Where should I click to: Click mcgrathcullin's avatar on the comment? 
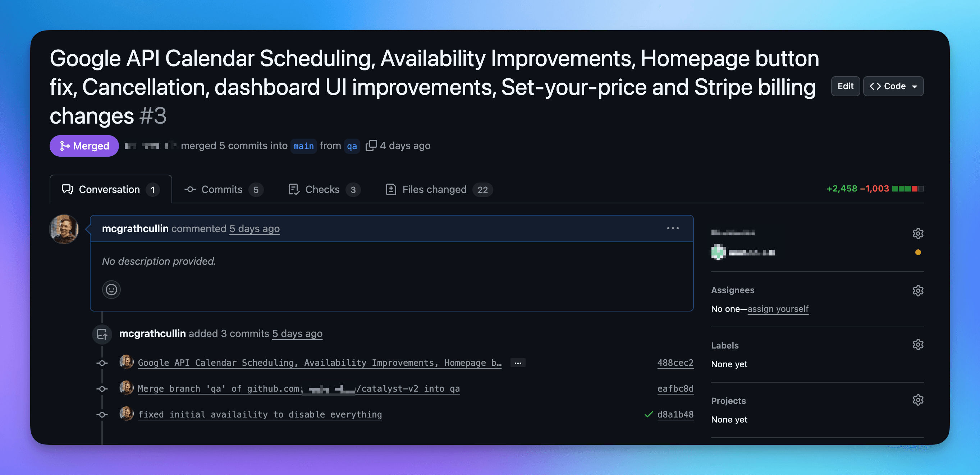tap(64, 229)
